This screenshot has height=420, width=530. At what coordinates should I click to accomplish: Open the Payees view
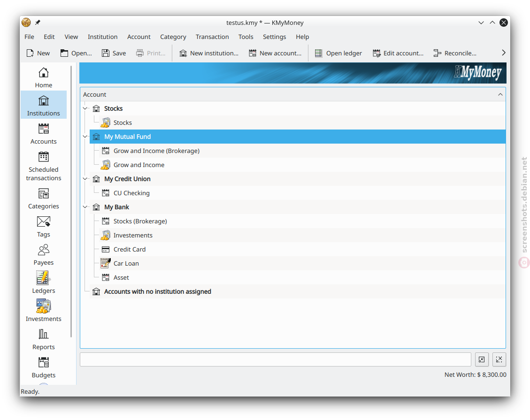(44, 255)
